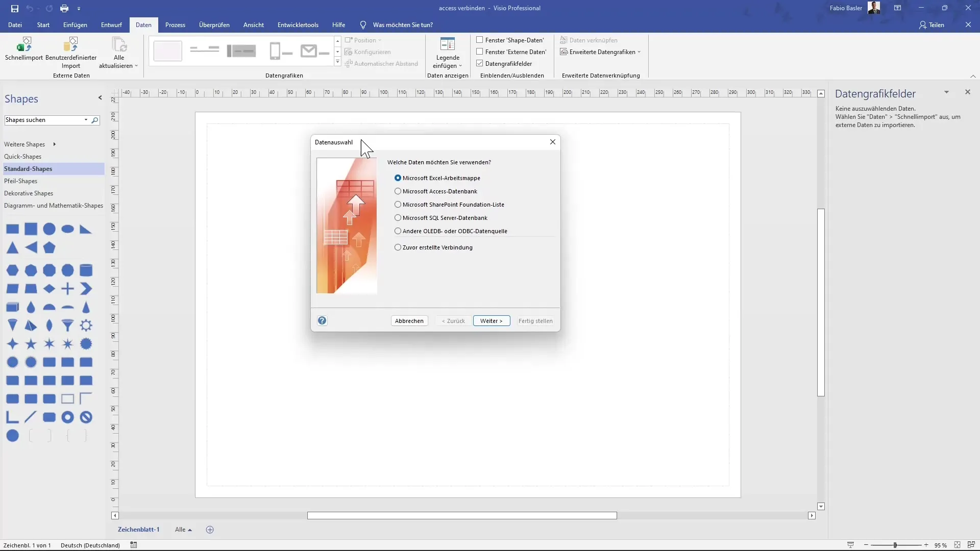The image size is (980, 551).
Task: Open the Alle pages list
Action: 183,530
